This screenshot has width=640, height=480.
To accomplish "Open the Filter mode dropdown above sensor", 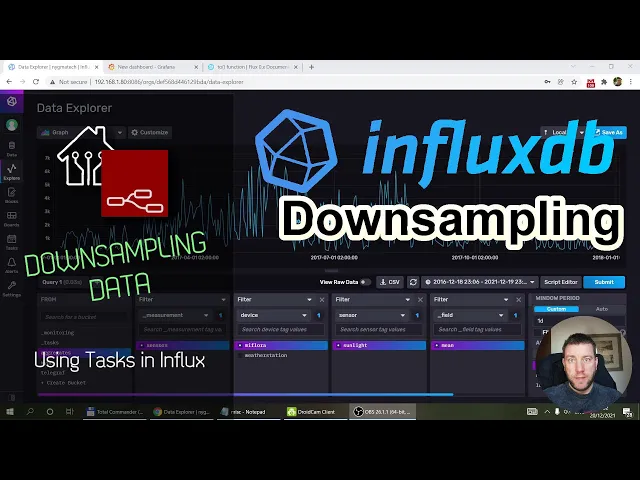I will tap(373, 300).
